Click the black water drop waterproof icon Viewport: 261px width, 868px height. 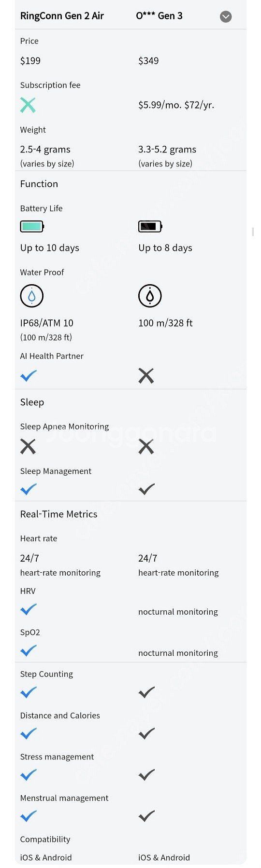[x=150, y=296]
